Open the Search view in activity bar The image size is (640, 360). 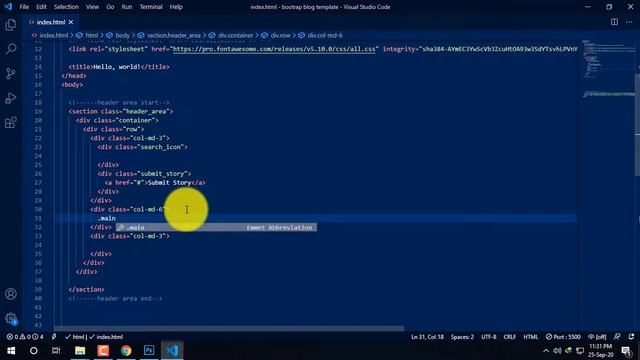(x=11, y=49)
